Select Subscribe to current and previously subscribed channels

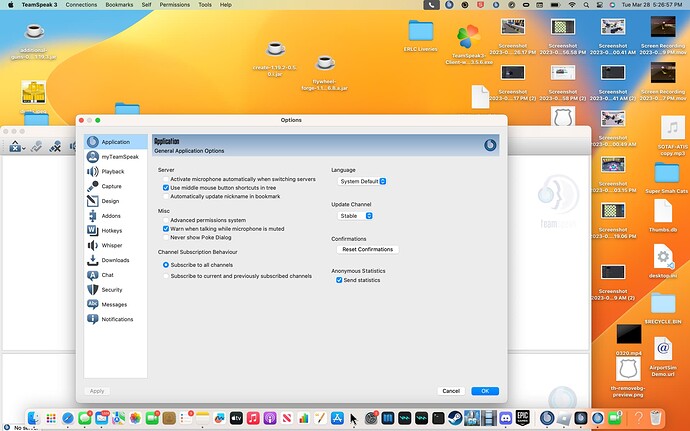coord(166,276)
